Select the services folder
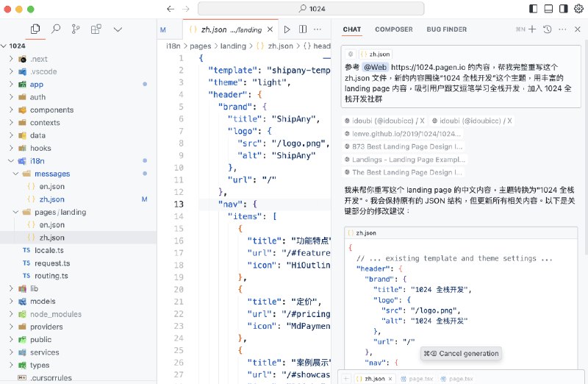 [x=44, y=352]
